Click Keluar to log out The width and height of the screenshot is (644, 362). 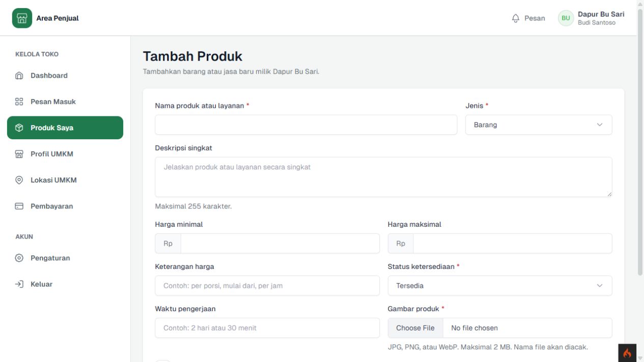[x=65, y=284]
